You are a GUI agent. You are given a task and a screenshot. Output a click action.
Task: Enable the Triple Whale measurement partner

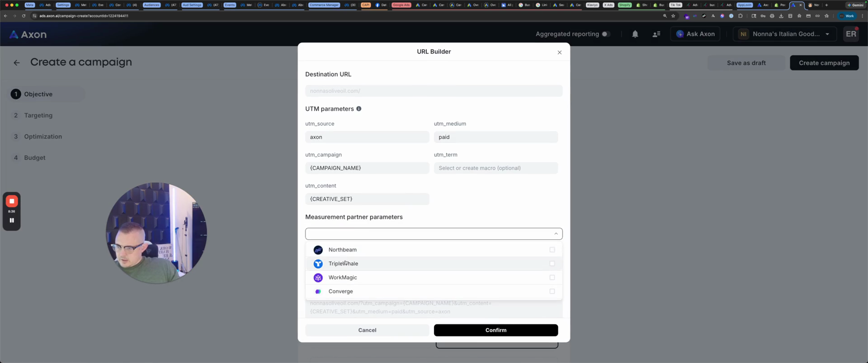pos(552,264)
